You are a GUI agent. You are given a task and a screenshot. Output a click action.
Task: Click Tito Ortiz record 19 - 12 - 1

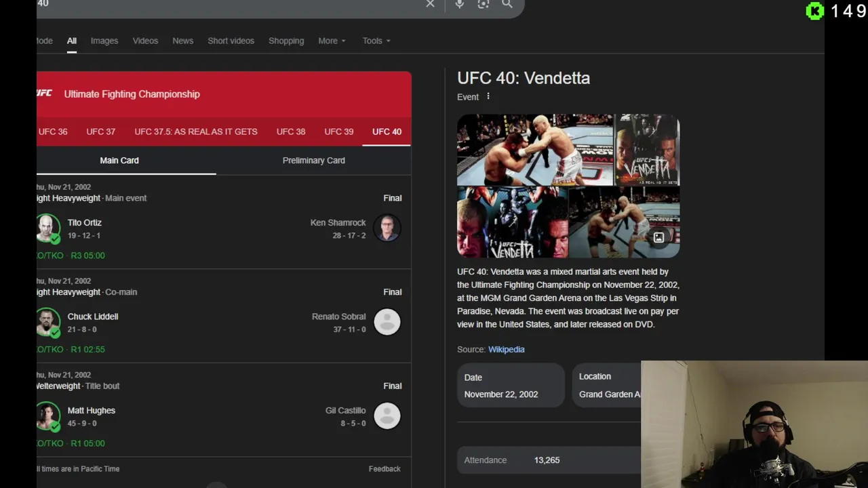(83, 236)
